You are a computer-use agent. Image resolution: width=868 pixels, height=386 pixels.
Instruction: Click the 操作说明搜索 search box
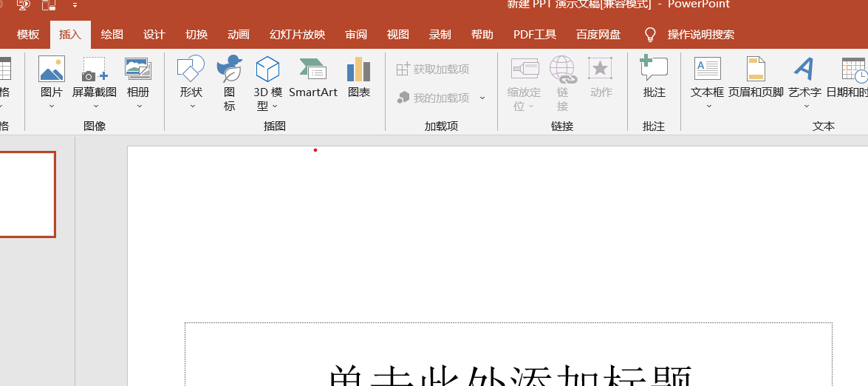point(701,35)
